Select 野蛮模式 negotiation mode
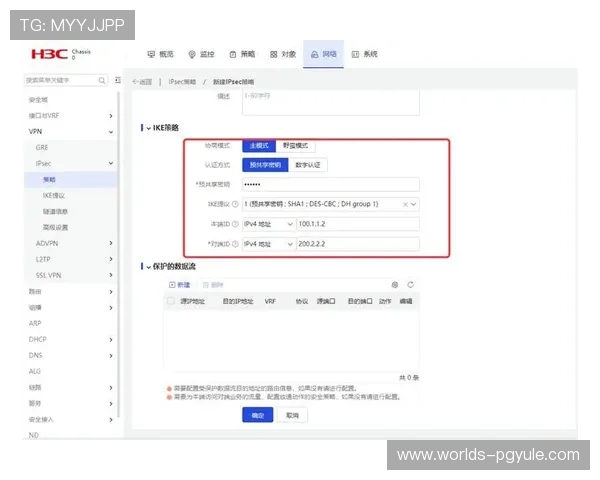The image size is (600, 480). point(295,146)
